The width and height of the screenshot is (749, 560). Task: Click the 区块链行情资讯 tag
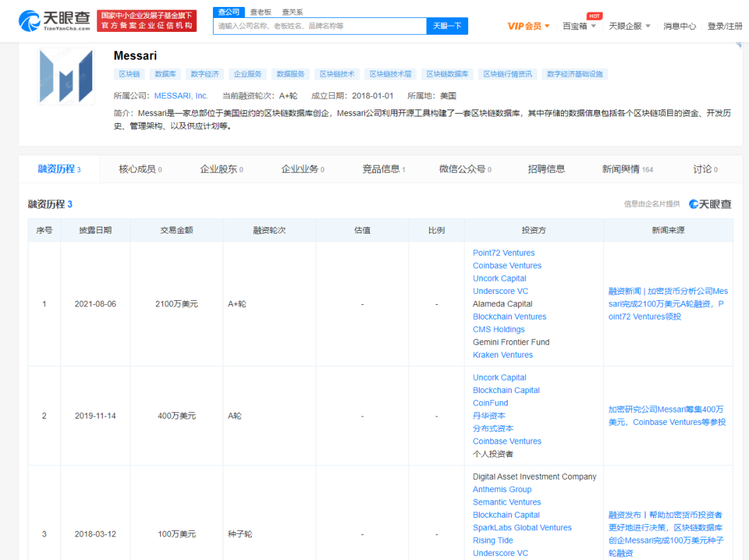[508, 74]
